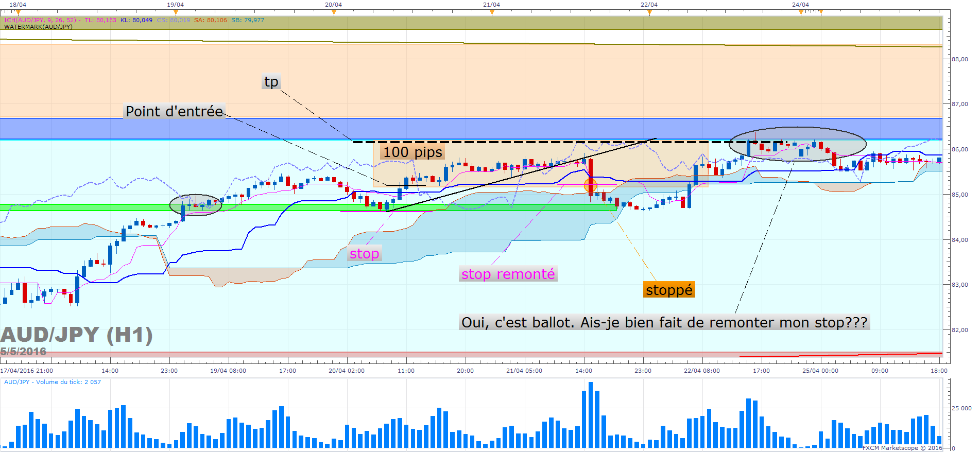
Task: Select the 21/04 date marker triangle
Action: (492, 12)
